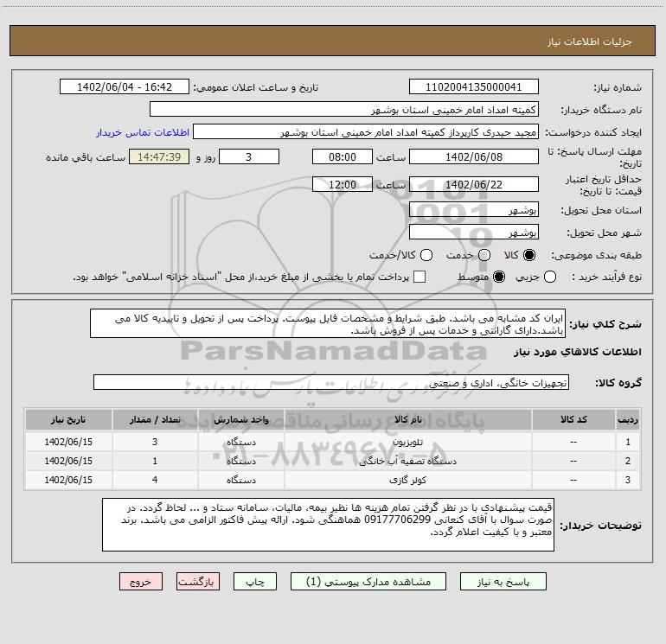Click the remaining days field showing 3
This screenshot has height=644, width=666.
click(249, 156)
